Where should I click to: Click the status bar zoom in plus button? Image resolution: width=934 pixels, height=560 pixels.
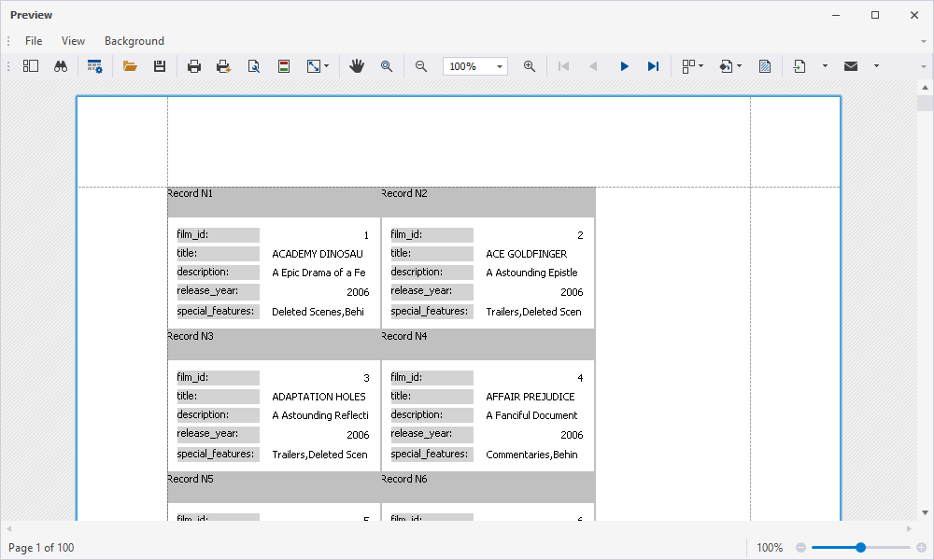pos(922,548)
